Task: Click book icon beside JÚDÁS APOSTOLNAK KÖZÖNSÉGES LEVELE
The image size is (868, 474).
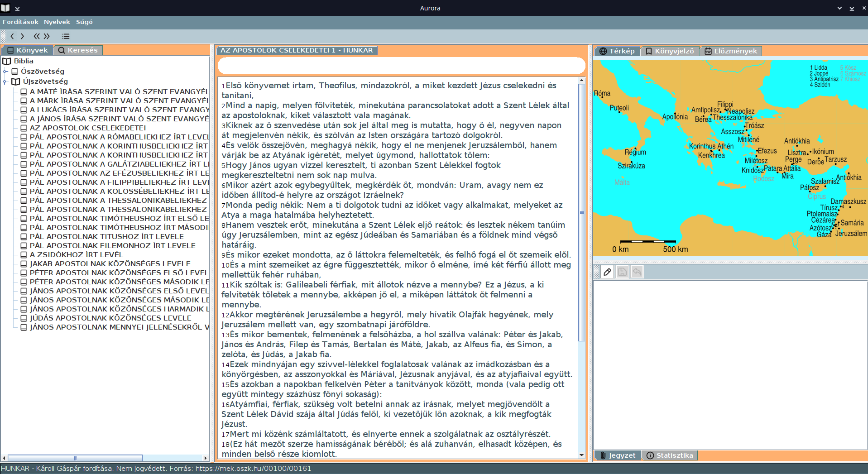Action: click(x=24, y=318)
